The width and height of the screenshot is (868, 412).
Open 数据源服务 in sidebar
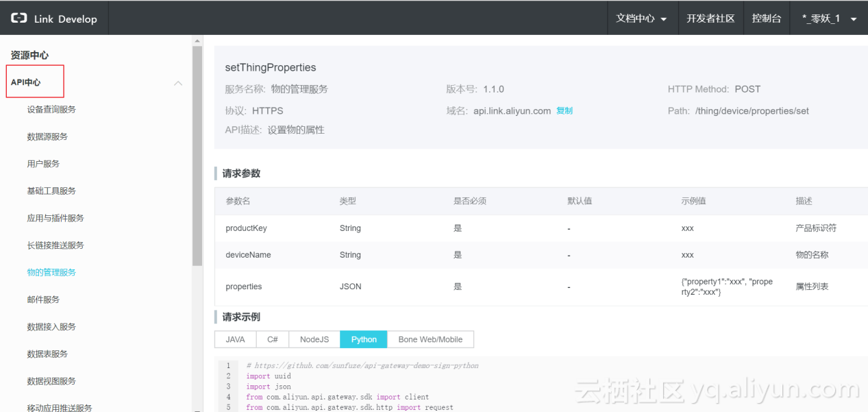pos(47,136)
